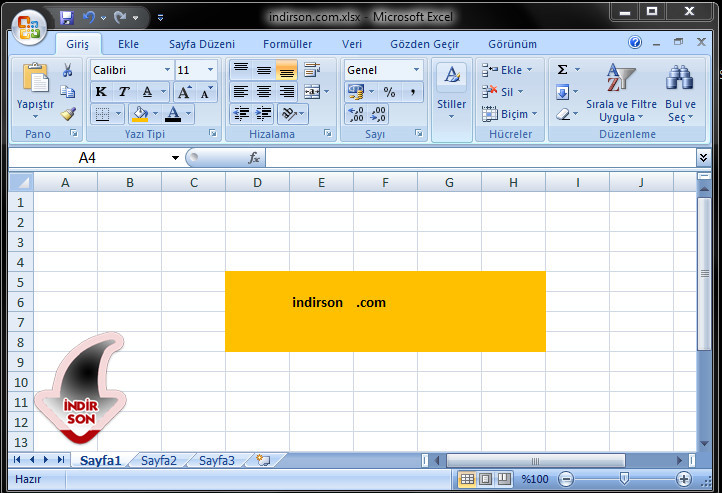Increase decimal places
The image size is (722, 493).
coord(356,114)
